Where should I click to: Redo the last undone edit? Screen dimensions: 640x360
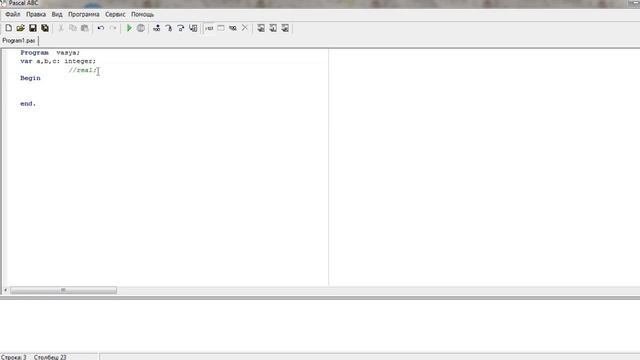[x=113, y=28]
